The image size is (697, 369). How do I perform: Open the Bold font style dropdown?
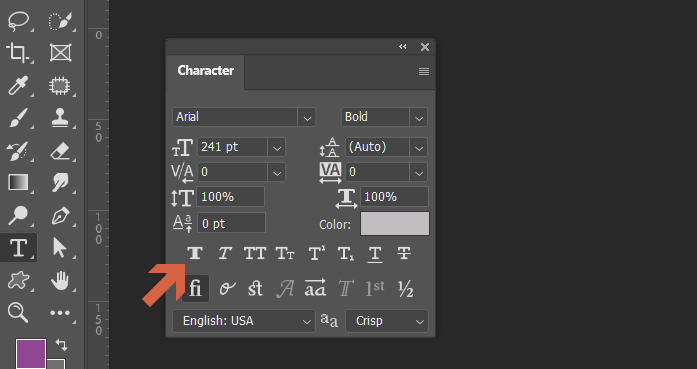419,118
